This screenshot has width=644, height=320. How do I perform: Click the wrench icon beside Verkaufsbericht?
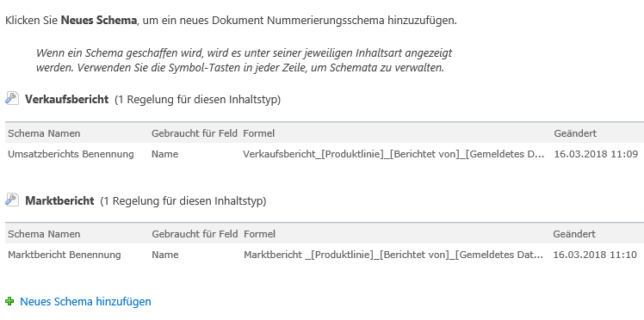pos(12,98)
